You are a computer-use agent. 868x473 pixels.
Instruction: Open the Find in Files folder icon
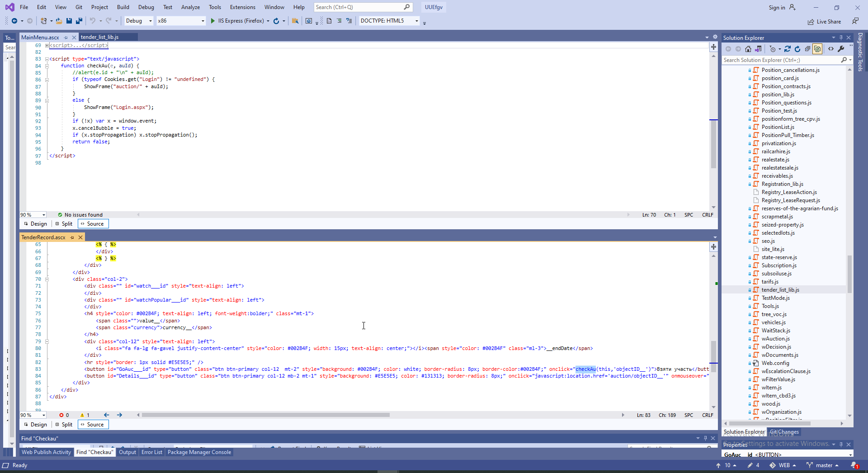tap(295, 21)
